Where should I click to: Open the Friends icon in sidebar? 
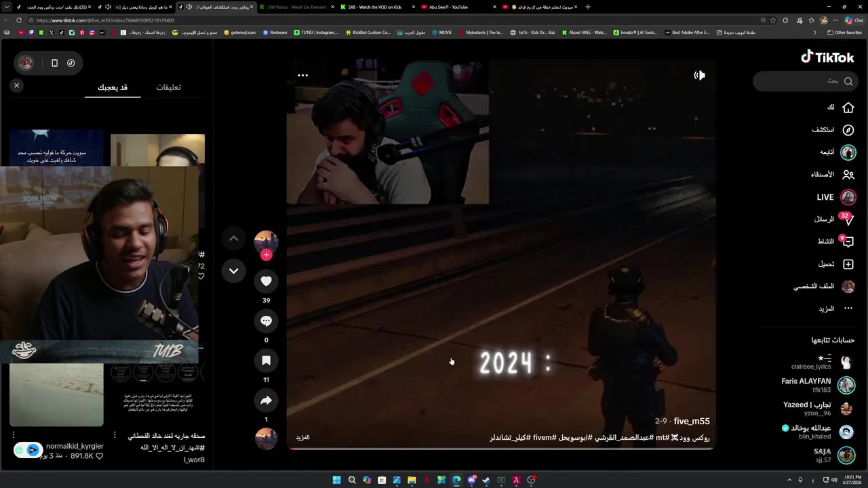(x=848, y=174)
